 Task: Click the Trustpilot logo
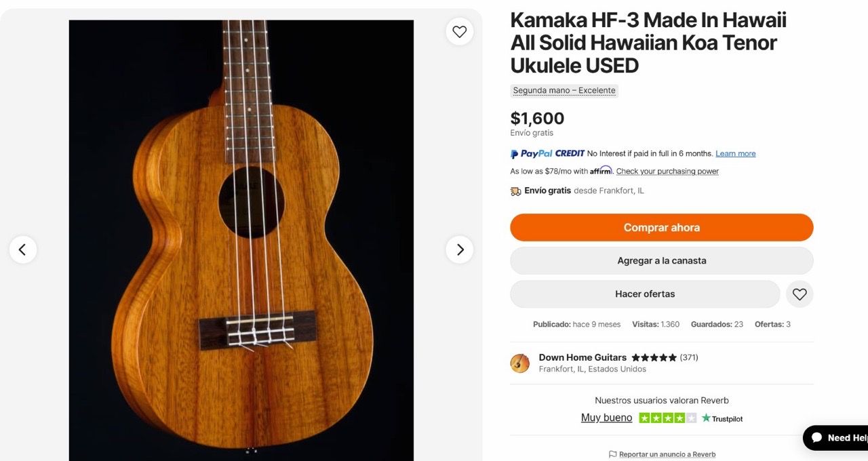point(722,418)
